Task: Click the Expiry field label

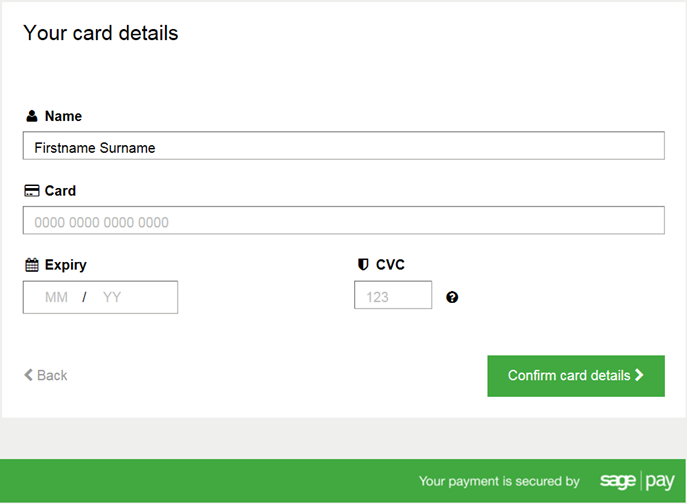Action: (66, 265)
